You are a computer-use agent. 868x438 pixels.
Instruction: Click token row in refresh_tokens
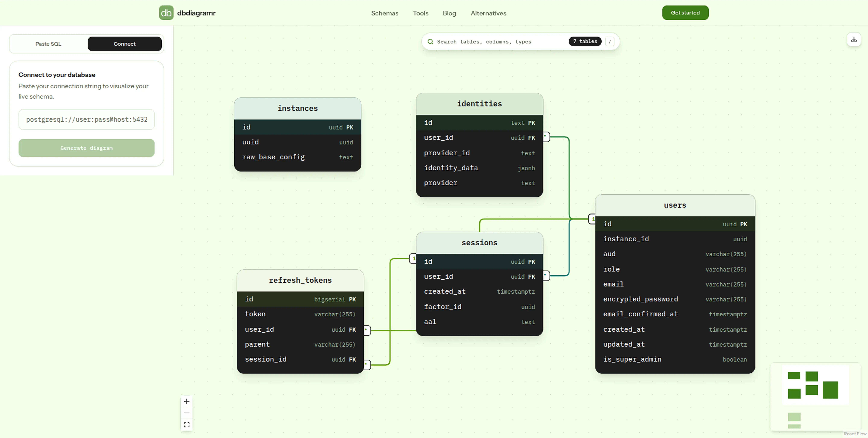coord(300,314)
